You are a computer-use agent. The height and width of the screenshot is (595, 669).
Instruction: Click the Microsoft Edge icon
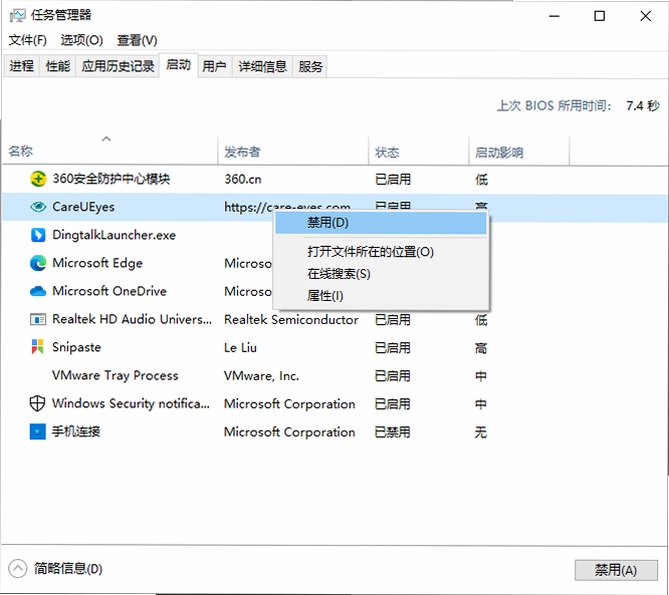(38, 263)
